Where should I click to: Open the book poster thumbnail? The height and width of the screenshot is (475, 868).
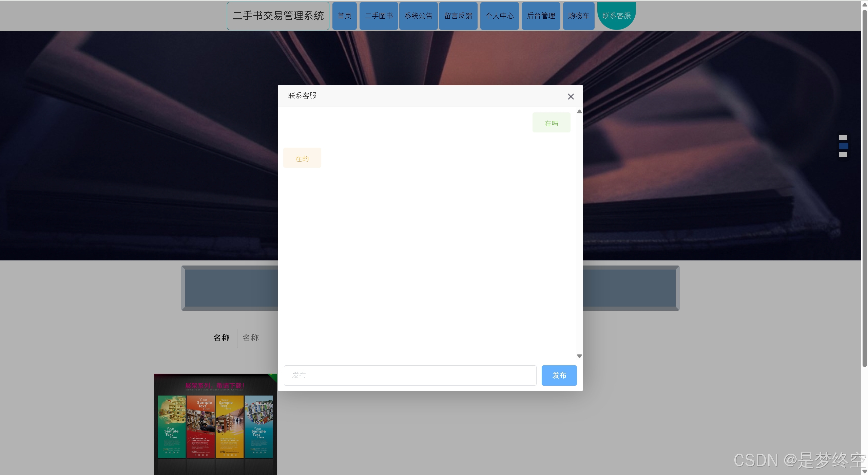pyautogui.click(x=215, y=424)
